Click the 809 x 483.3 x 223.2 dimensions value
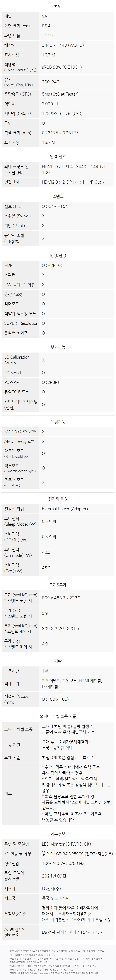 [x=61, y=598]
